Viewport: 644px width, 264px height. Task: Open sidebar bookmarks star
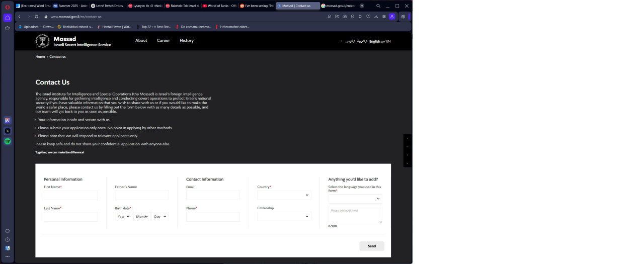tap(7, 28)
